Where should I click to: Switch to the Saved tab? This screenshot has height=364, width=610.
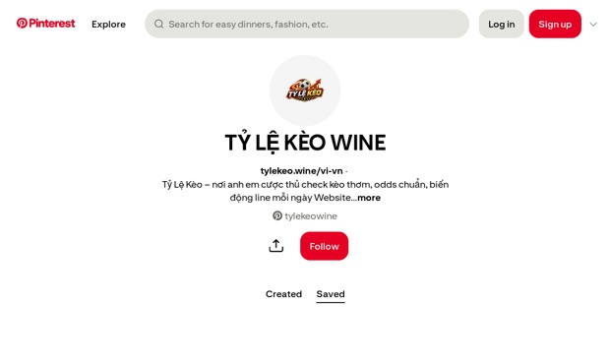click(x=331, y=294)
